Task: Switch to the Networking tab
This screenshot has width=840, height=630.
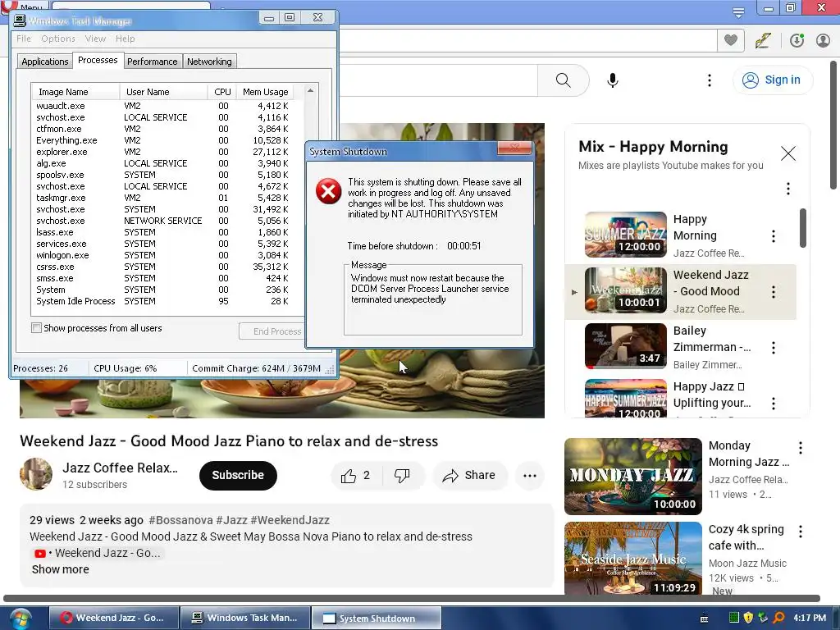Action: [x=209, y=62]
